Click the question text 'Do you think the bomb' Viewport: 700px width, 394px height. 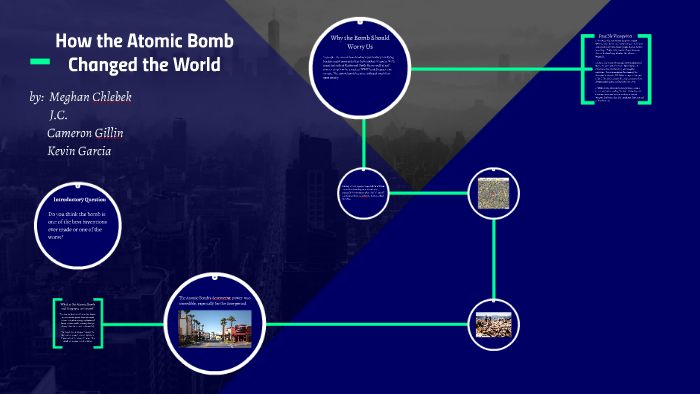pyautogui.click(x=77, y=226)
